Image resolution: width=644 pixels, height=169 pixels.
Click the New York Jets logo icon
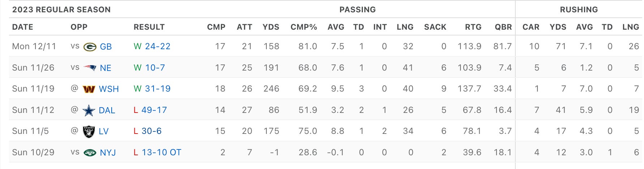pyautogui.click(x=90, y=153)
